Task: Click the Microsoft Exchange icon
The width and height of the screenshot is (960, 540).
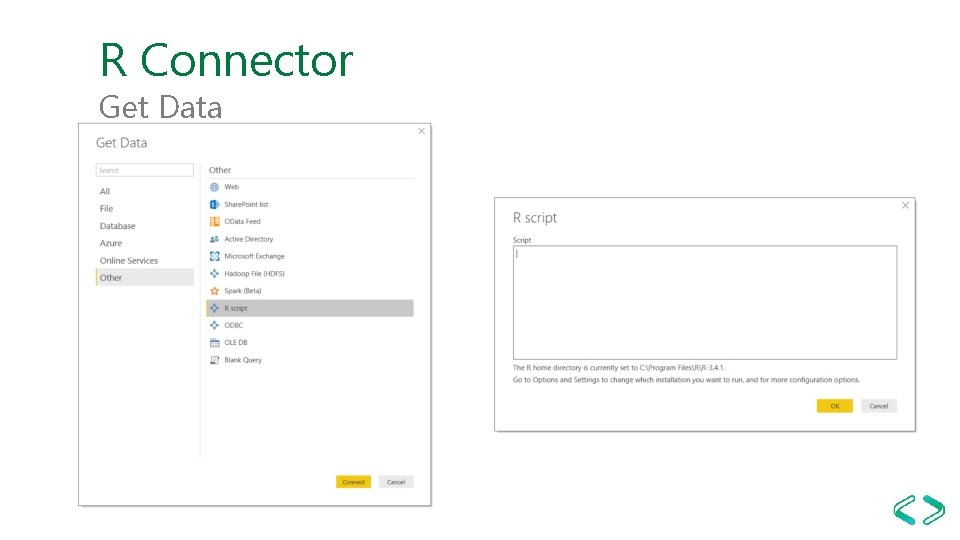Action: [x=214, y=257]
